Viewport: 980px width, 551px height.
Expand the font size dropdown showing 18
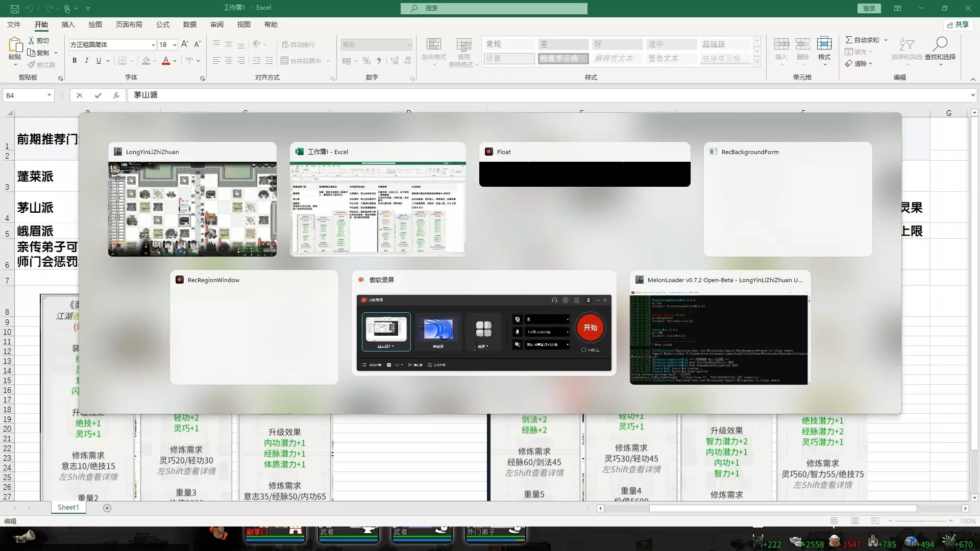click(175, 45)
